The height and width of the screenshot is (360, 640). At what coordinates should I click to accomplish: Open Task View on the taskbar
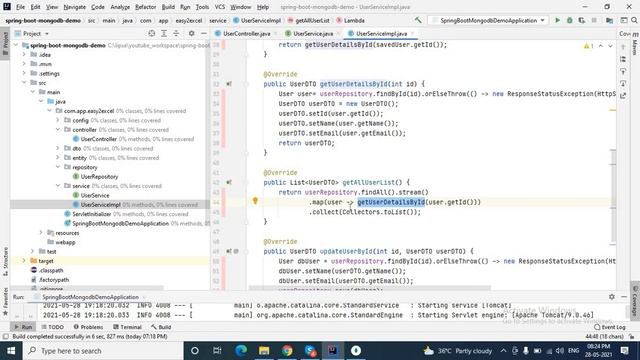point(217,351)
